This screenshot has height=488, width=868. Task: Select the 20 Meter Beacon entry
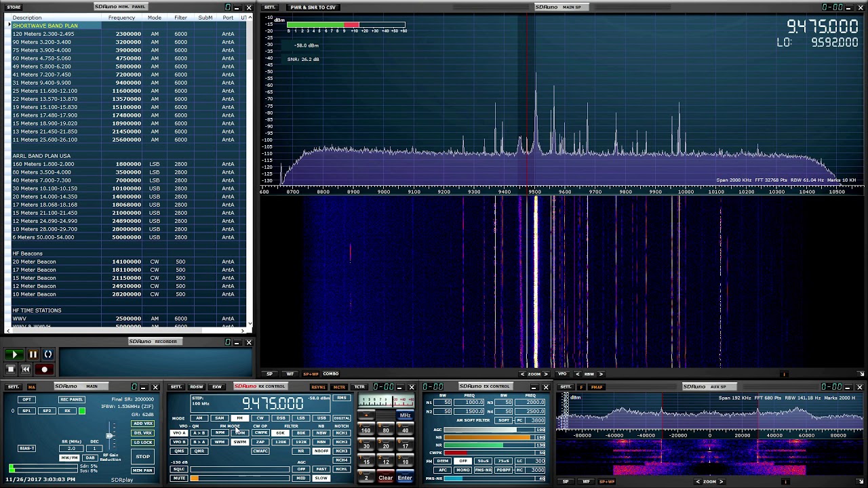(129, 262)
